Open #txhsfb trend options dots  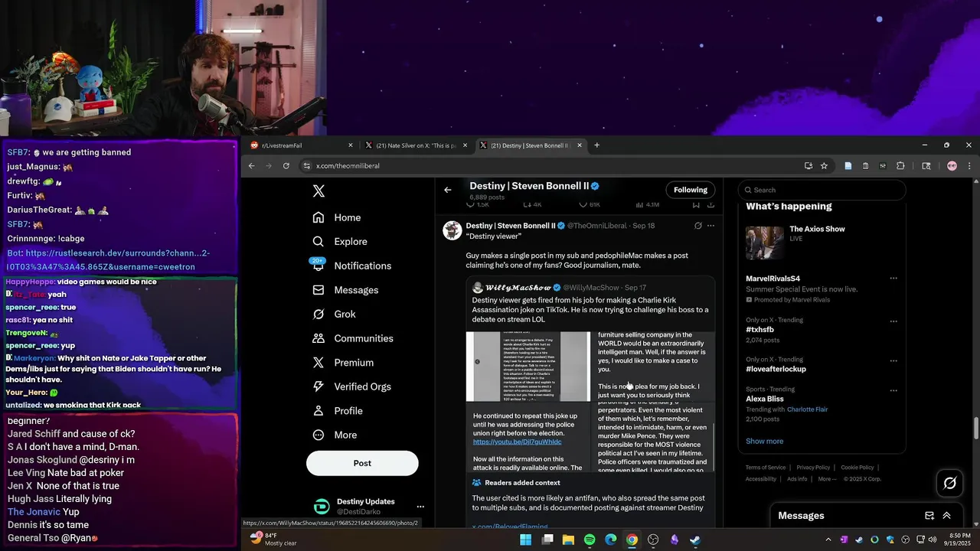point(893,321)
